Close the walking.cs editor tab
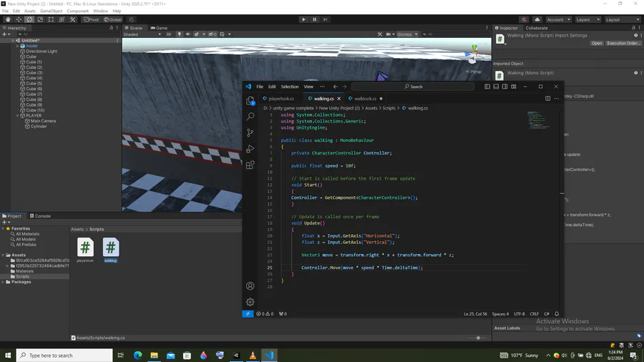Image resolution: width=644 pixels, height=362 pixels. (339, 99)
